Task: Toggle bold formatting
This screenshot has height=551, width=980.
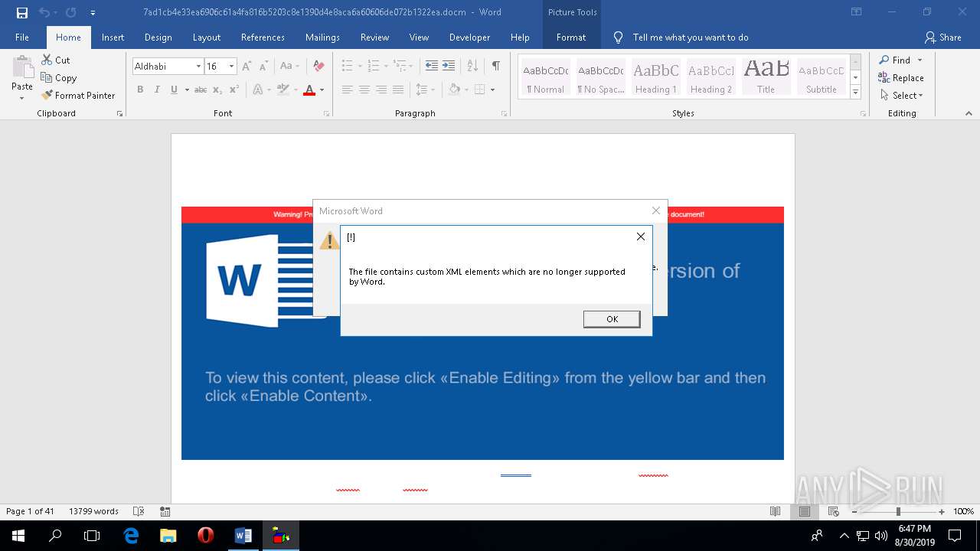Action: pos(140,90)
